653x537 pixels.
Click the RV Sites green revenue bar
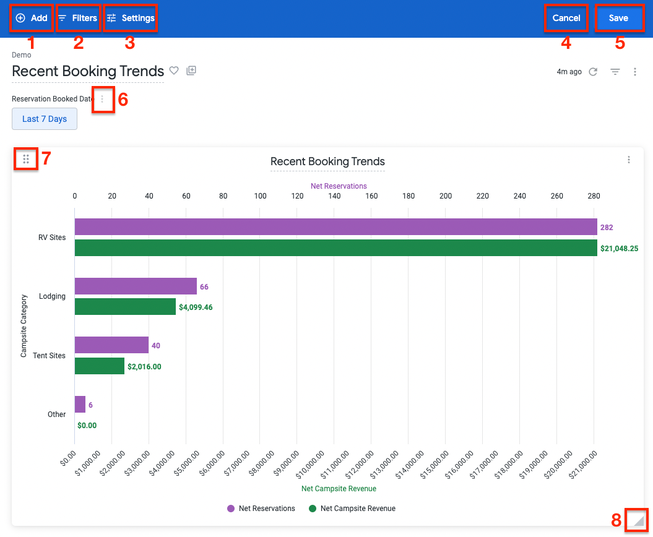[336, 248]
